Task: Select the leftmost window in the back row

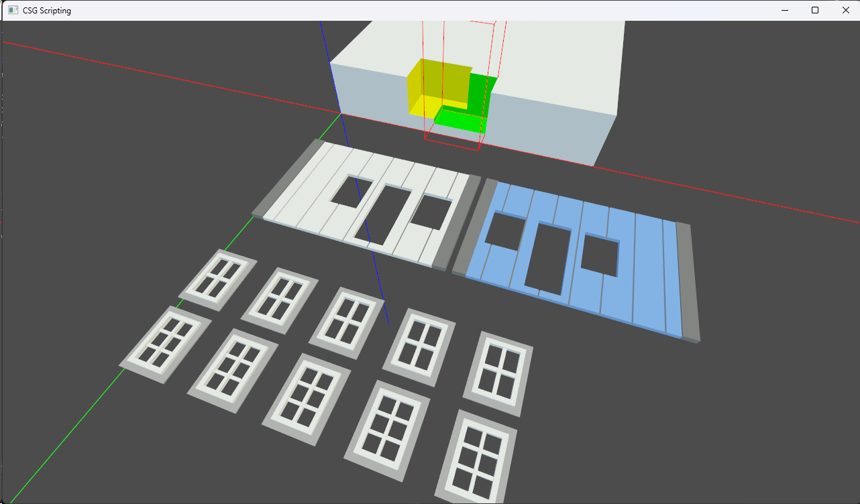Action: [217, 279]
